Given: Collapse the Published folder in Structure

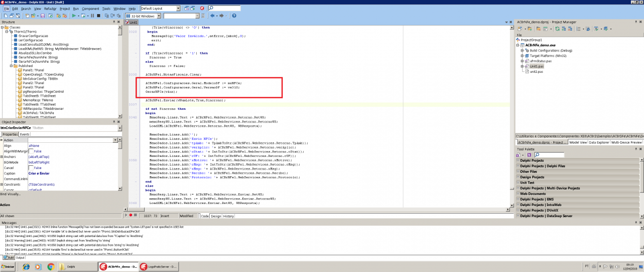Looking at the screenshot, I should click(12, 66).
